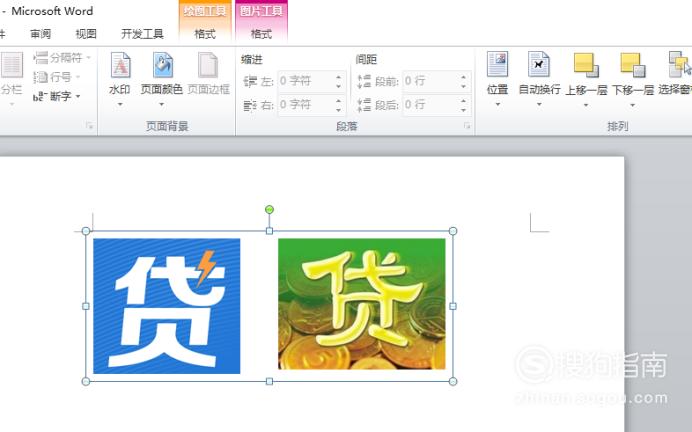Decrease left indent with down spinner

tap(338, 86)
